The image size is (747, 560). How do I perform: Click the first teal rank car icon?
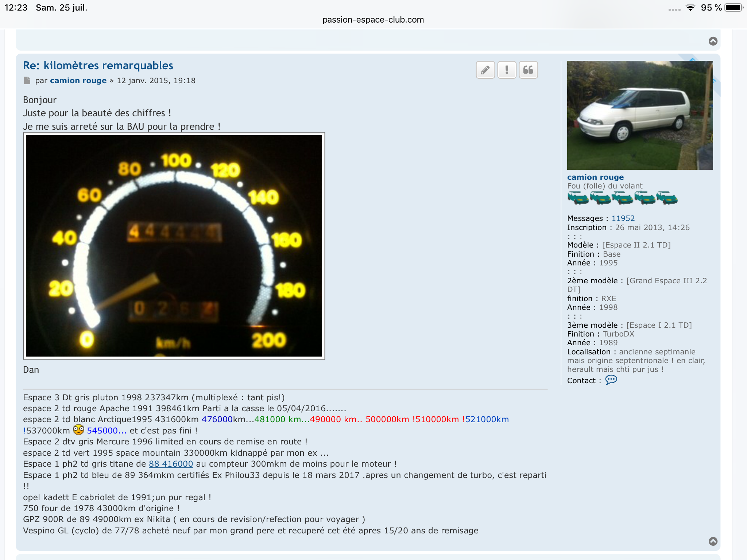[578, 198]
